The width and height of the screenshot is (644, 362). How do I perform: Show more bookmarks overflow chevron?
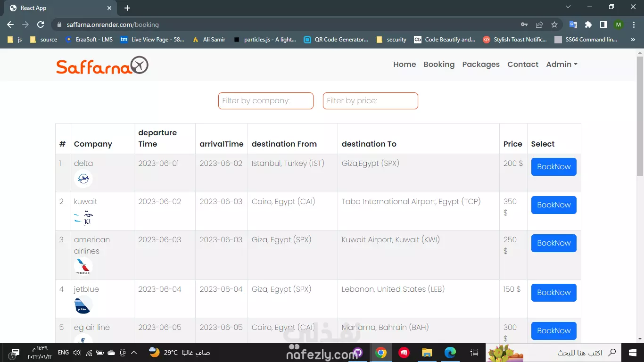pyautogui.click(x=633, y=40)
